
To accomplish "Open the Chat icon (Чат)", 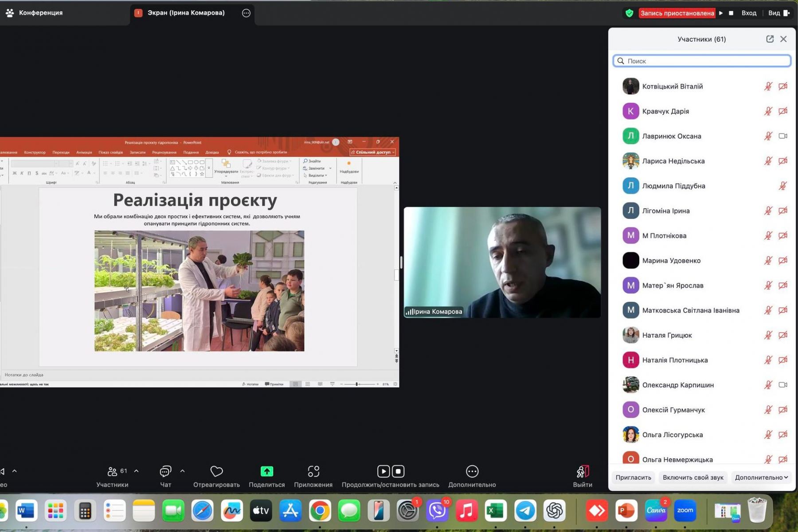I will [x=165, y=471].
